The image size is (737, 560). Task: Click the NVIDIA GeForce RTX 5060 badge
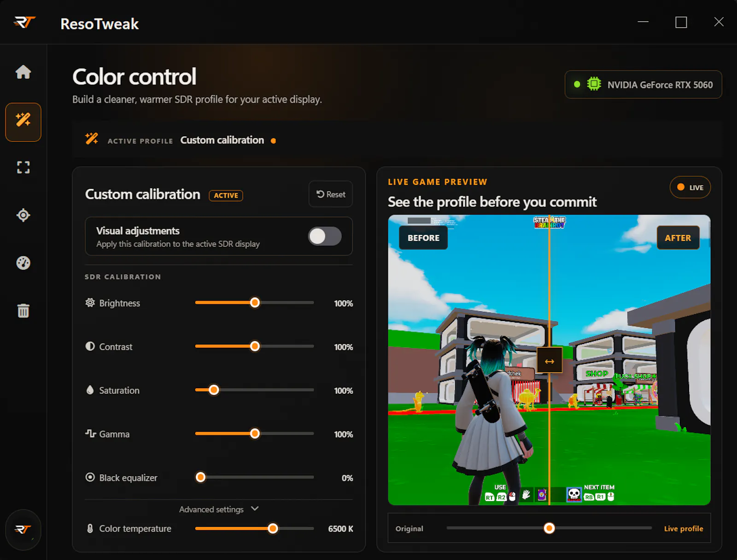point(643,85)
